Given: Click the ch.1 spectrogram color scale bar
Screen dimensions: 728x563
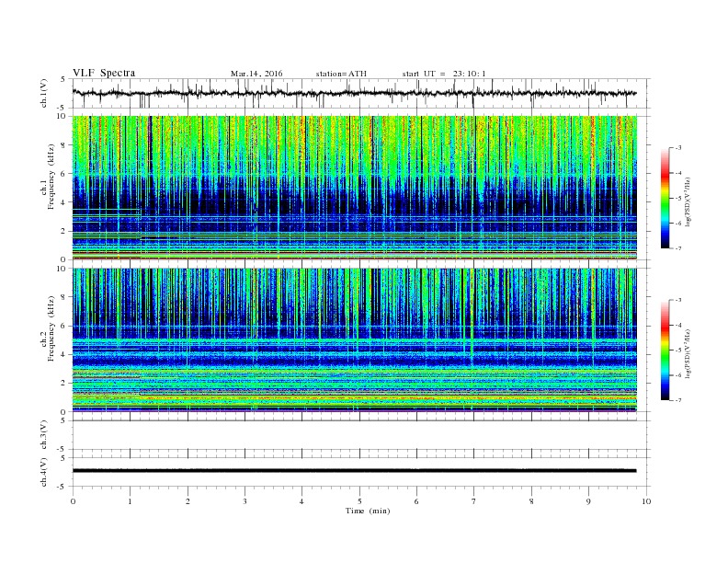Looking at the screenshot, I should (x=665, y=198).
